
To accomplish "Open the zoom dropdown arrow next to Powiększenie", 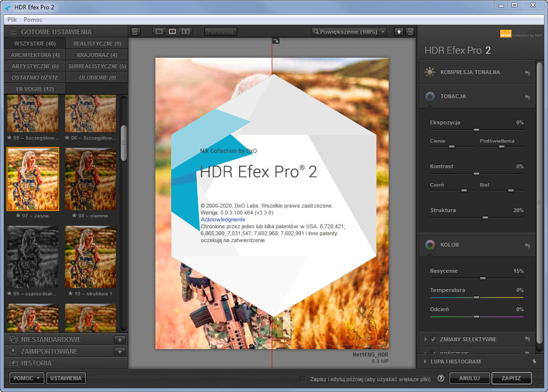I will [x=383, y=32].
